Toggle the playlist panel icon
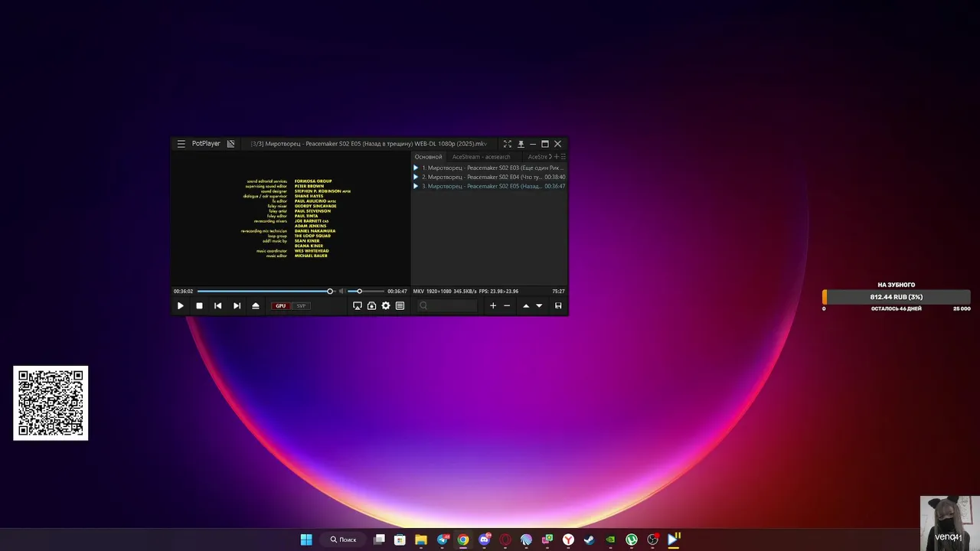The height and width of the screenshot is (551, 980). (x=400, y=305)
